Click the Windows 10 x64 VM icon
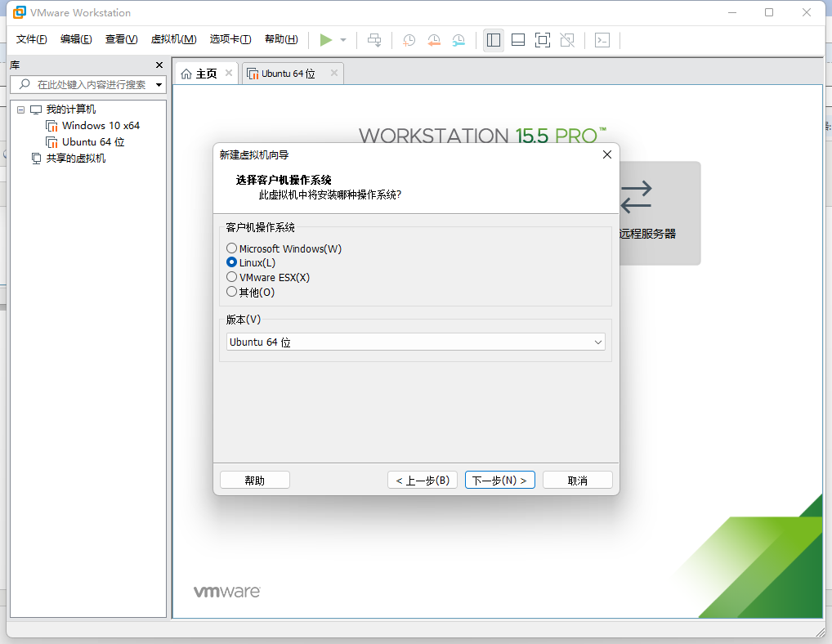Viewport: 832px width, 644px height. [51, 126]
